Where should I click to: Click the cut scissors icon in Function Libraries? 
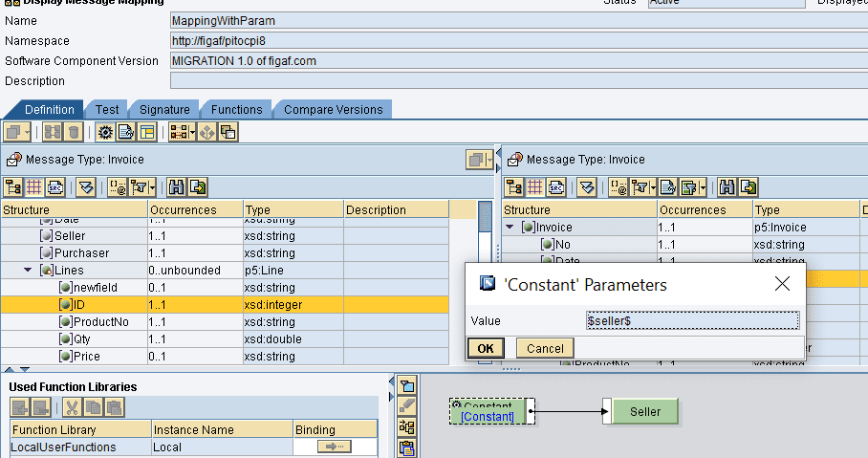[72, 407]
